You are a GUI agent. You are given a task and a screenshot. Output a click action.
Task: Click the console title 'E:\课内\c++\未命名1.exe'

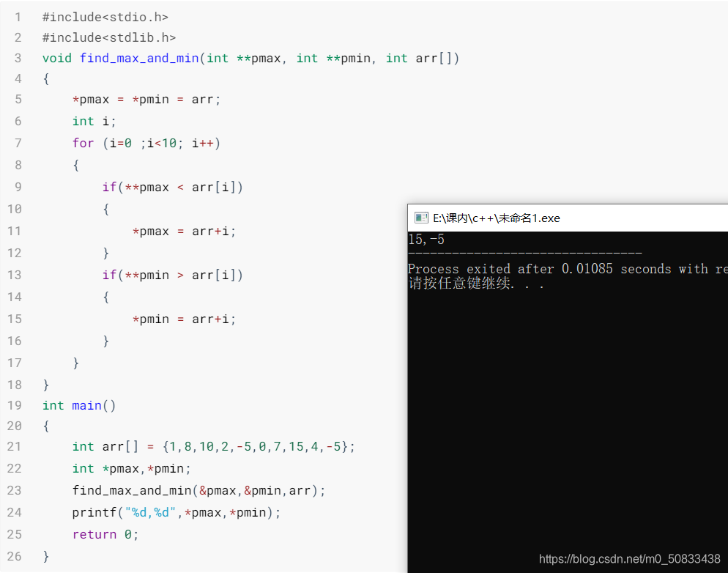pos(497,218)
